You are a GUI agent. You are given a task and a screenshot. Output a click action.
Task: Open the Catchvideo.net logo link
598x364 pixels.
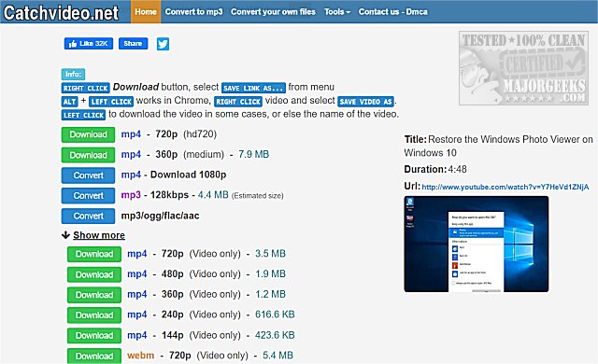61,12
